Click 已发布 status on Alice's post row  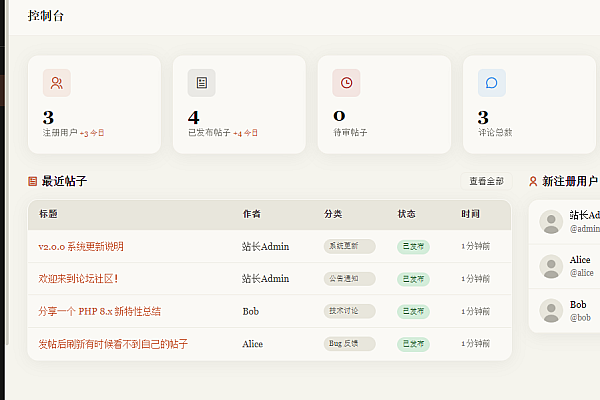click(413, 344)
